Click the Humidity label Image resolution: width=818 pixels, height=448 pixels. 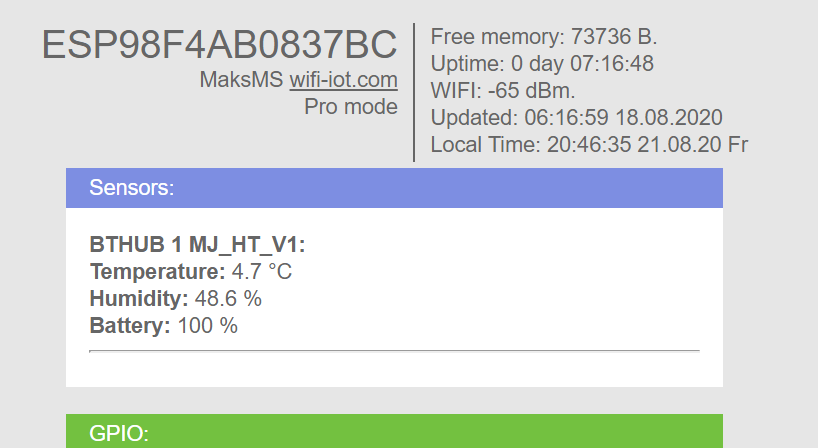tap(139, 298)
